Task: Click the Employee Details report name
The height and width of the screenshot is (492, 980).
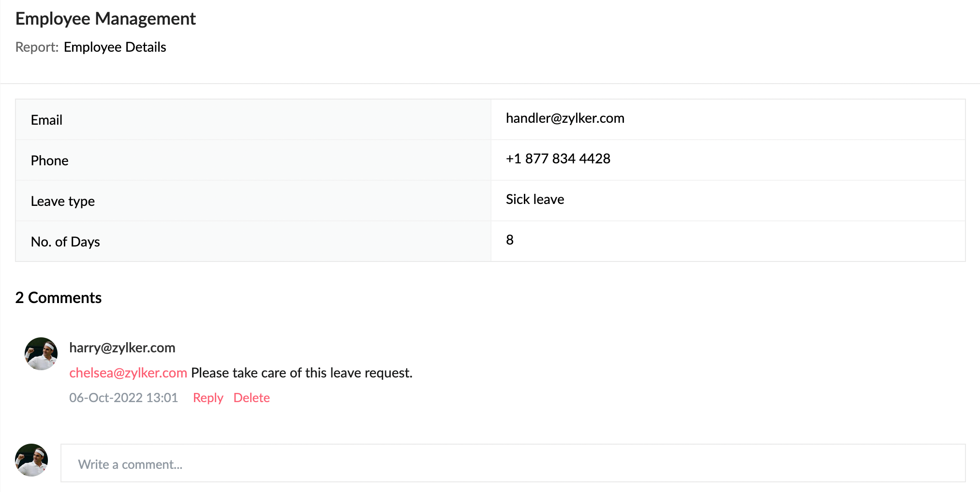Action: coord(115,47)
